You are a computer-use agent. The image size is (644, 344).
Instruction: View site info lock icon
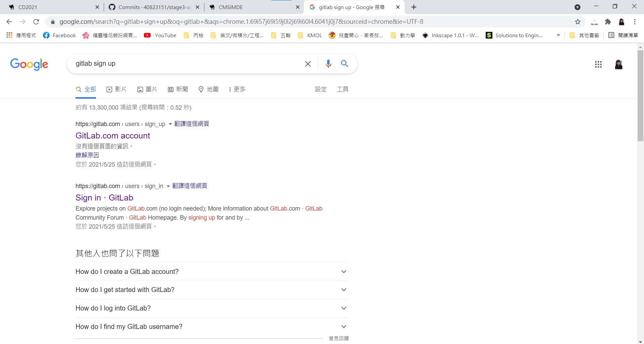(53, 22)
